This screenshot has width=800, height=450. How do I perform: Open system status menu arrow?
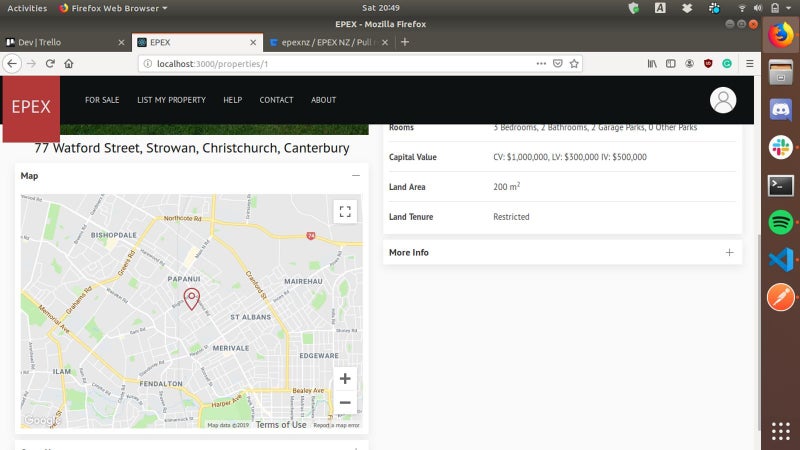point(788,8)
